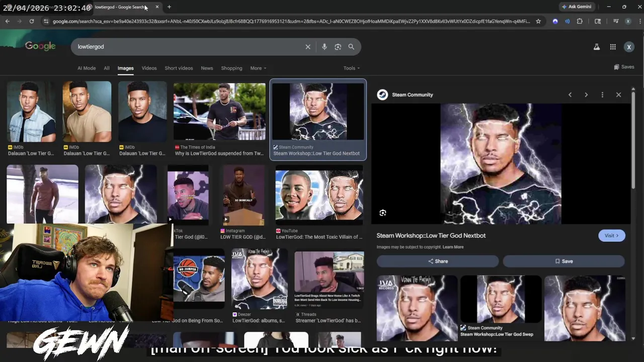Open the Instagram LOW TIER GOD thumbnail

(244, 196)
